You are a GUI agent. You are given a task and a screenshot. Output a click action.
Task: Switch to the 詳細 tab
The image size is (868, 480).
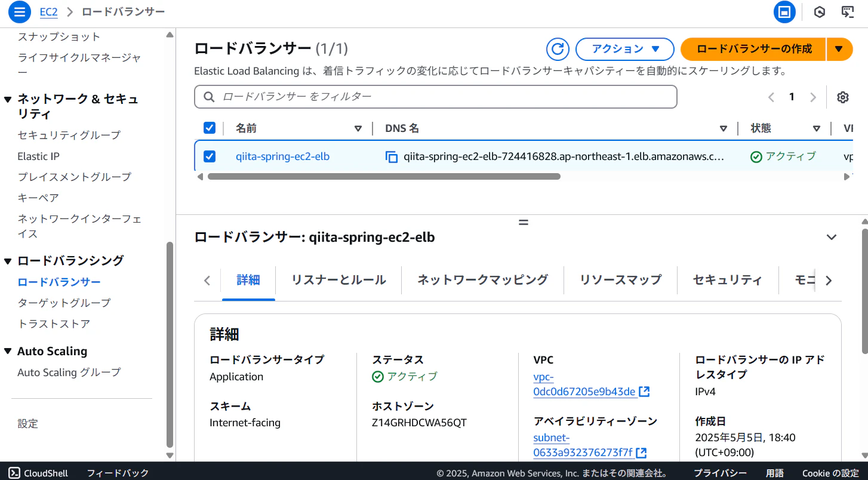click(x=248, y=280)
